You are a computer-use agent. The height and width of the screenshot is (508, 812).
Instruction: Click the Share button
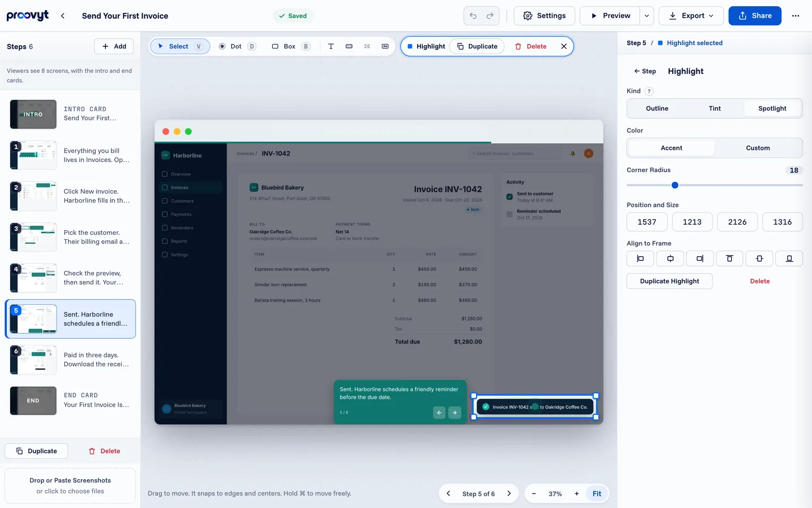(x=754, y=16)
